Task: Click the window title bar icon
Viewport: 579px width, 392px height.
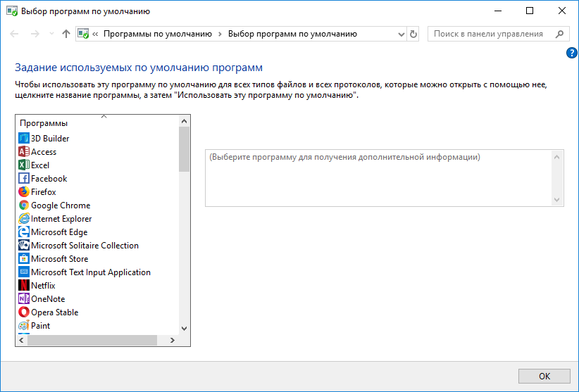Action: coord(12,11)
